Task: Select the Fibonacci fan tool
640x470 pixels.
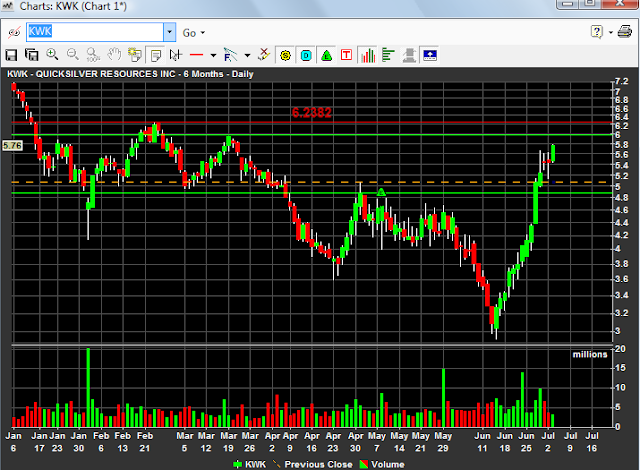Action: coord(230,55)
